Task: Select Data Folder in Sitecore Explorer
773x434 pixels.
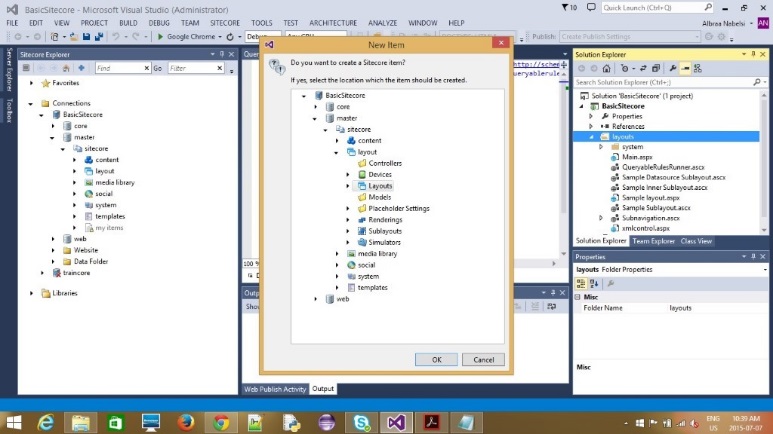Action: (91, 261)
